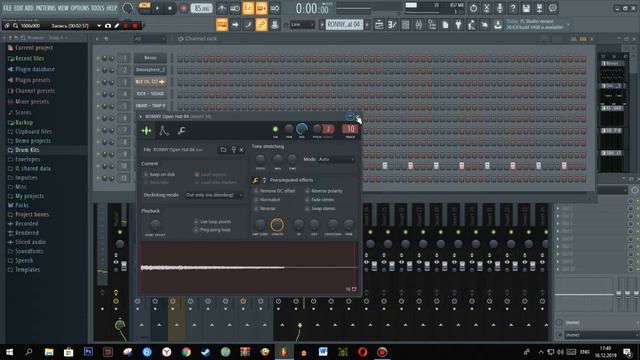Open Photoshop from the taskbar
This screenshot has height=360, width=640.
(88, 352)
